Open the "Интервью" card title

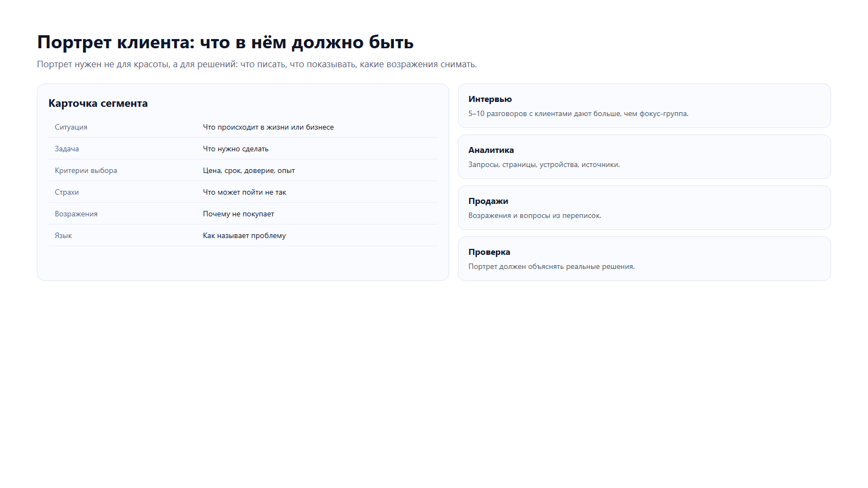pos(490,99)
